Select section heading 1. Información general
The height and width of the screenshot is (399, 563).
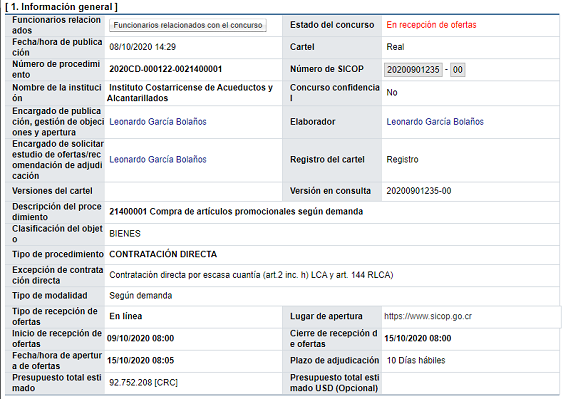[x=61, y=7]
